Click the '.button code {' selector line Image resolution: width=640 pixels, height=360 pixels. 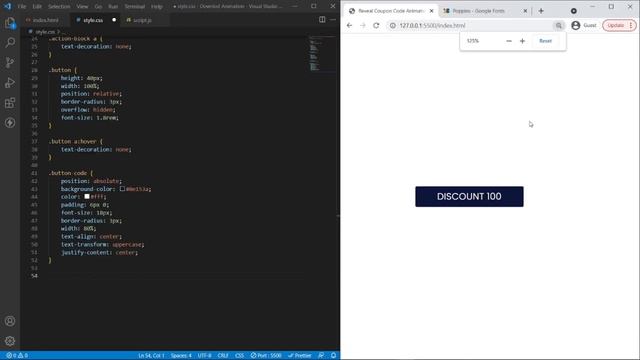[x=71, y=173]
